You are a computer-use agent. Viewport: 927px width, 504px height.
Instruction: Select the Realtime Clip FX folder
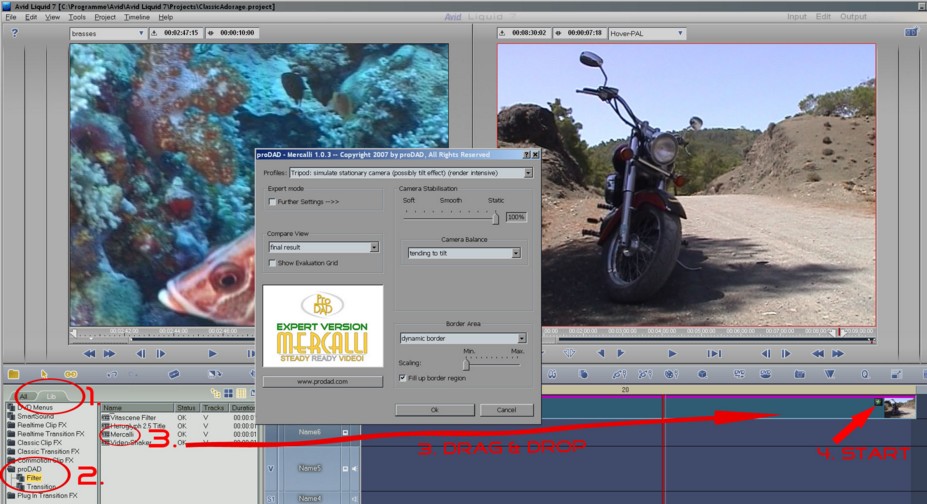tap(41, 425)
